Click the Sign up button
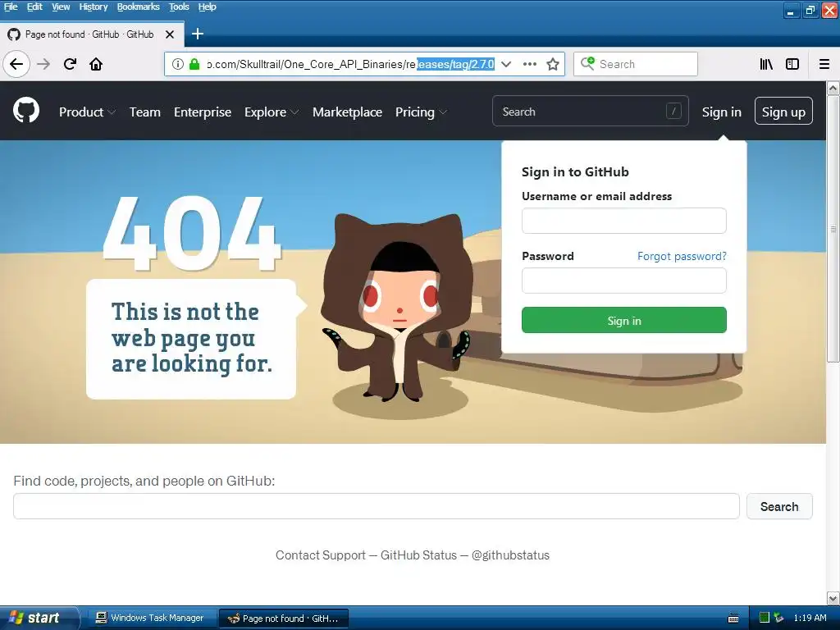The height and width of the screenshot is (630, 840). click(783, 111)
